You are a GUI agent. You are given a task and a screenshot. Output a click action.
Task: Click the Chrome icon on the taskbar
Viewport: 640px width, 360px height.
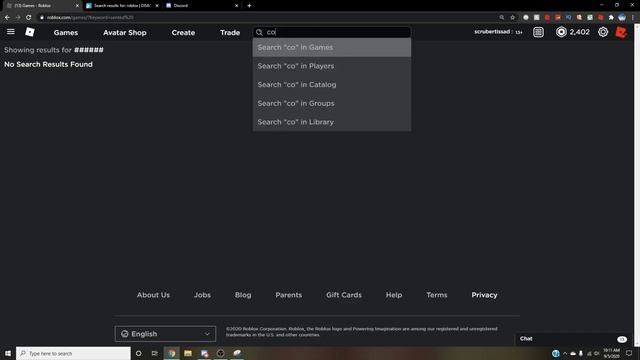tap(171, 353)
